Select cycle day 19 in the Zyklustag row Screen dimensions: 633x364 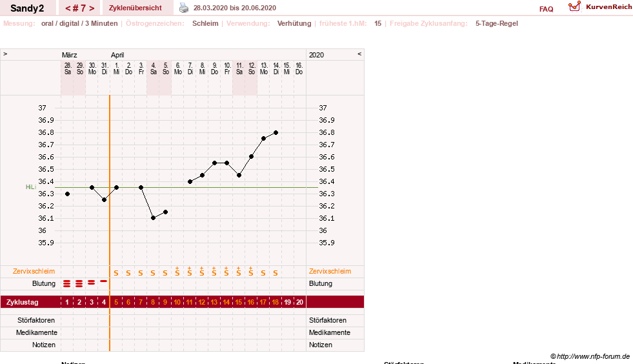[287, 302]
